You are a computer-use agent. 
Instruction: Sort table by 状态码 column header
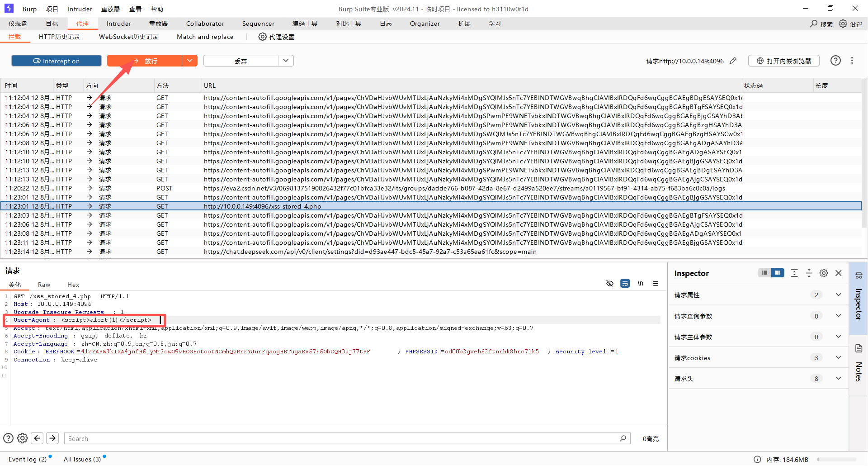(778, 86)
